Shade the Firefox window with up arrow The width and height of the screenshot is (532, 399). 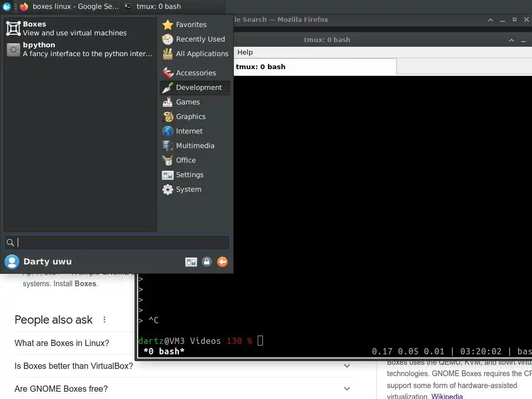(490, 20)
